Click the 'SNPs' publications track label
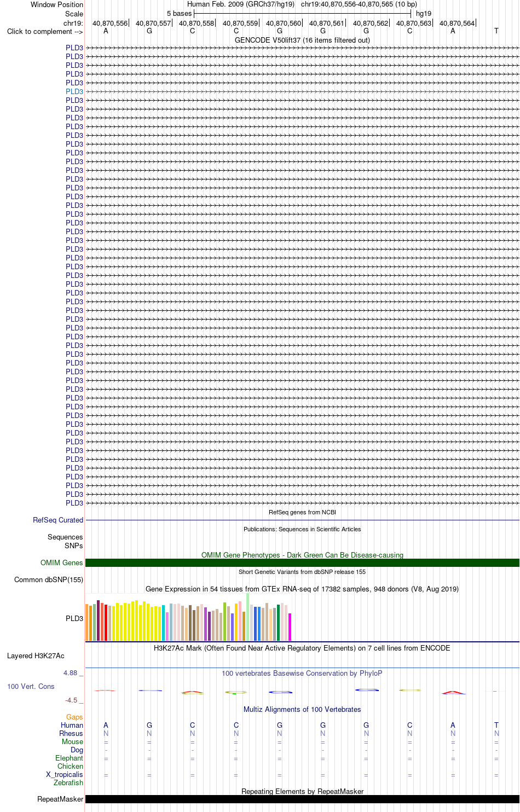The height and width of the screenshot is (812, 520). click(x=74, y=546)
